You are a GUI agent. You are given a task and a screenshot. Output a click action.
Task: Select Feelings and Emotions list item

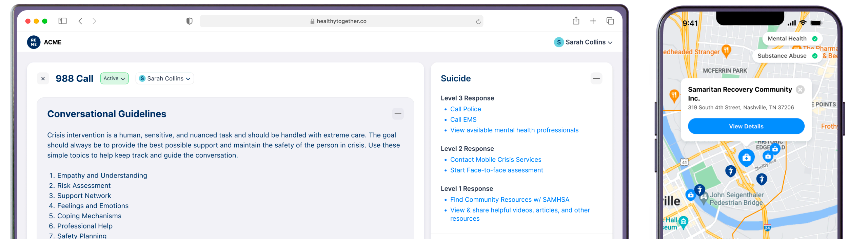tap(93, 206)
